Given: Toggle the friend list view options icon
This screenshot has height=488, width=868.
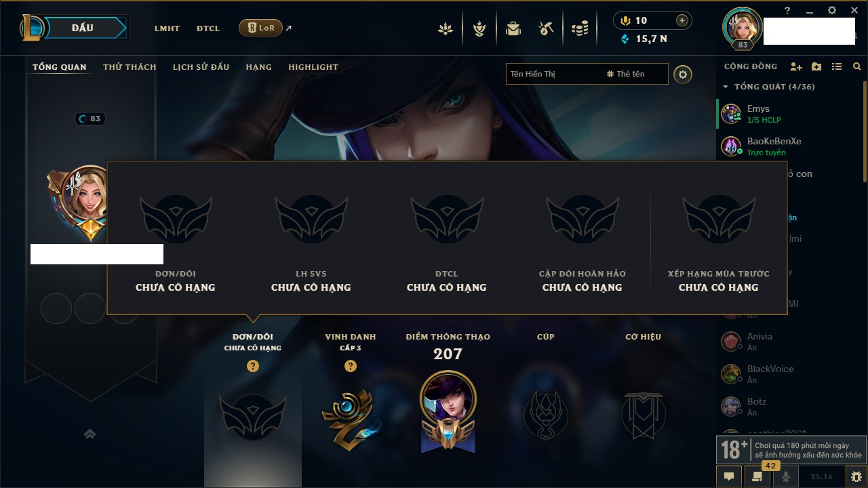Looking at the screenshot, I should tap(837, 67).
